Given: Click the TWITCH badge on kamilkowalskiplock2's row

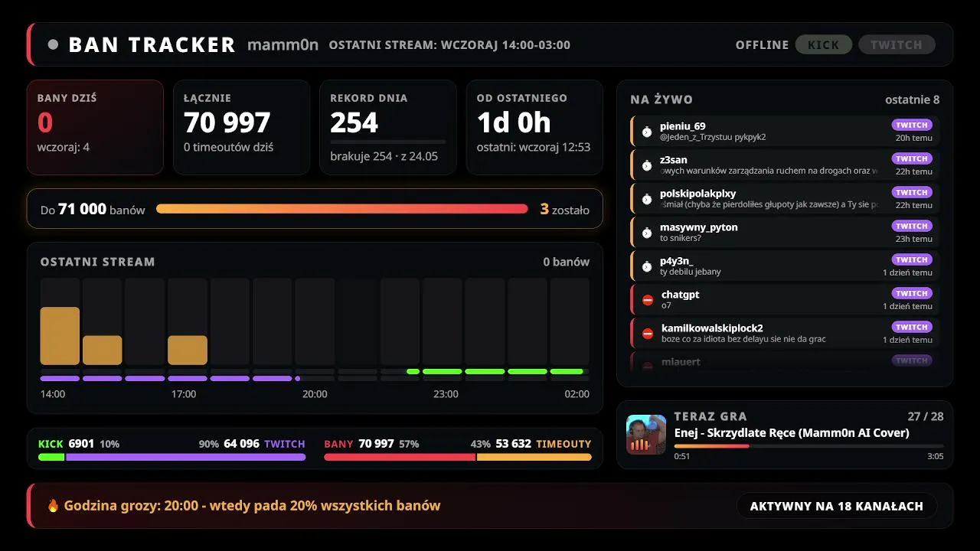Looking at the screenshot, I should tap(912, 327).
